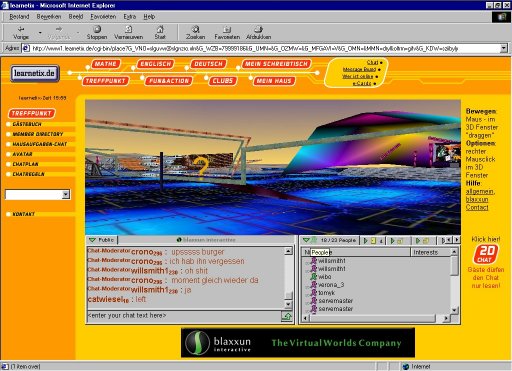Click the people list vertical scrollbar thumb
Image resolution: width=512 pixels, height=371 pixels.
point(454,266)
